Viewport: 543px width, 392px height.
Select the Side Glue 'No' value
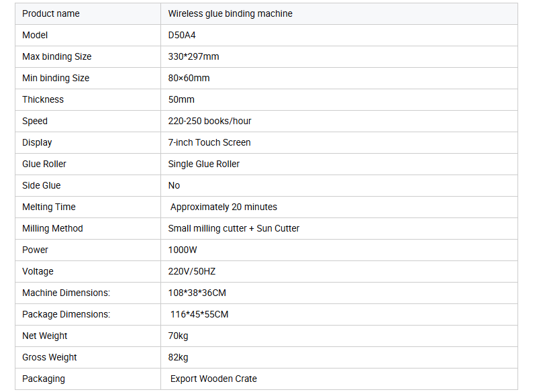click(x=174, y=185)
